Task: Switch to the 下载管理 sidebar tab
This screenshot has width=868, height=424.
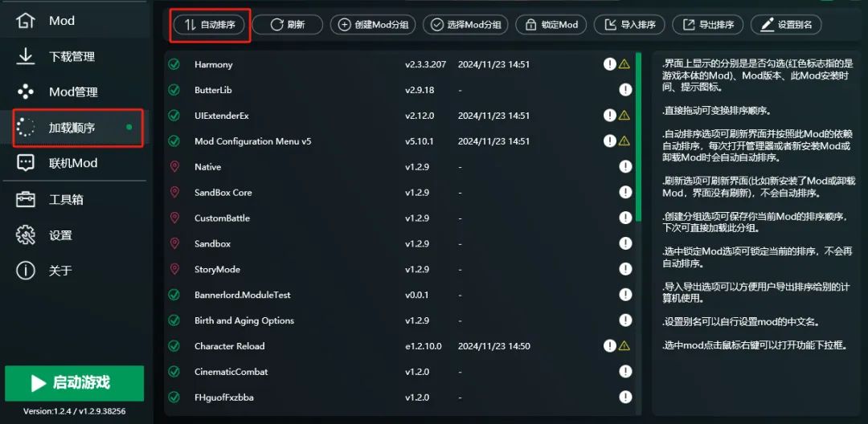Action: 72,56
